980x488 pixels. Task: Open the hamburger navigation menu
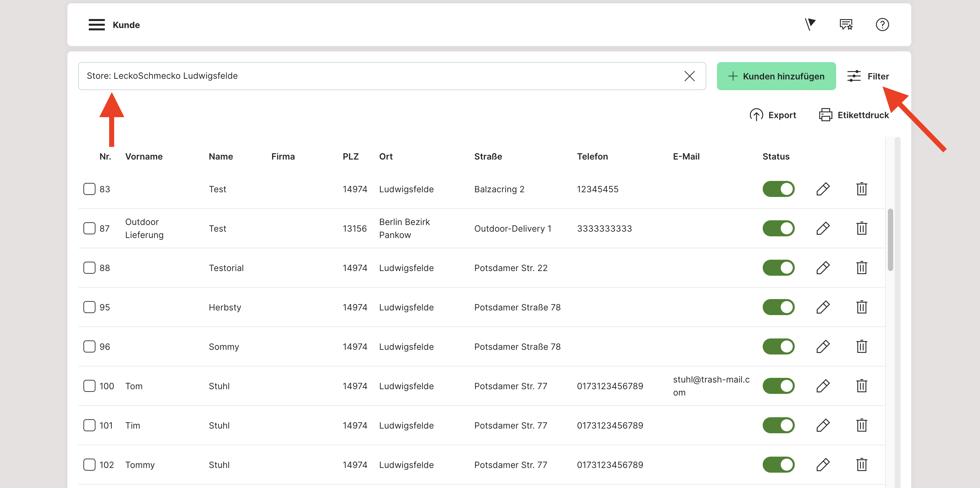96,25
